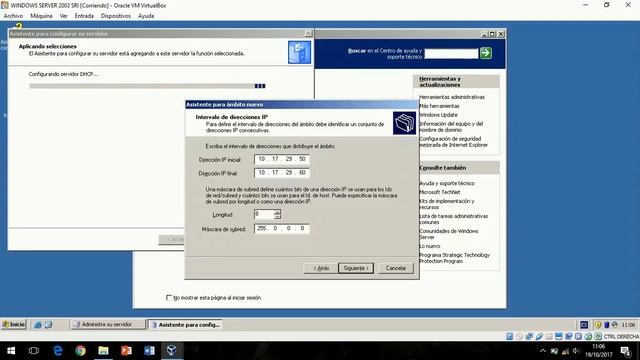
Task: Open the Ayuda menu
Action: pyautogui.click(x=146, y=16)
